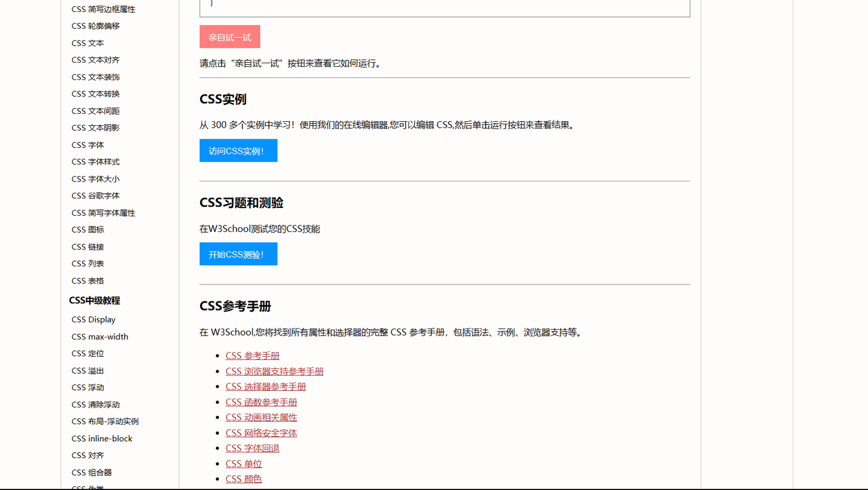The width and height of the screenshot is (868, 490).
Task: Open the CSS 网络安全字体 link
Action: [x=261, y=432]
